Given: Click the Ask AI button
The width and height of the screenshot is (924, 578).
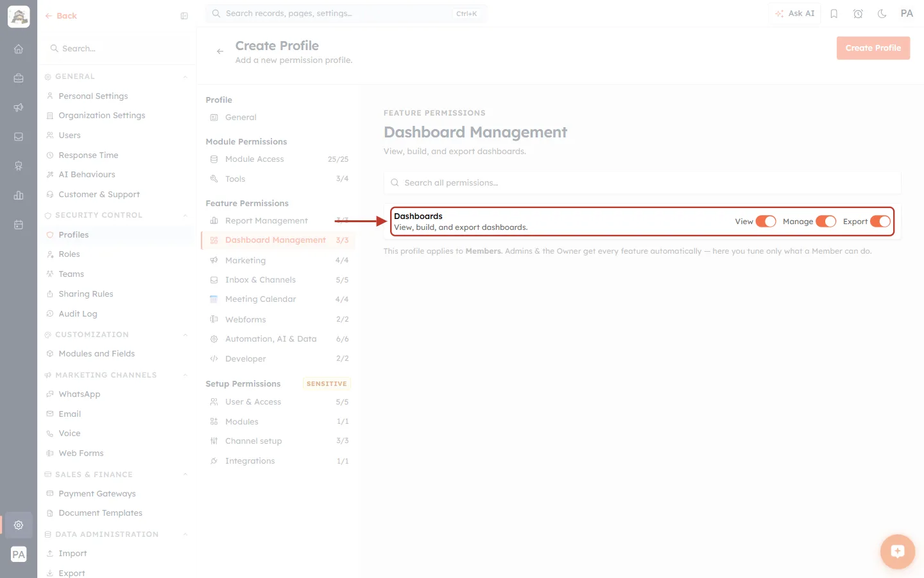Looking at the screenshot, I should pyautogui.click(x=794, y=13).
